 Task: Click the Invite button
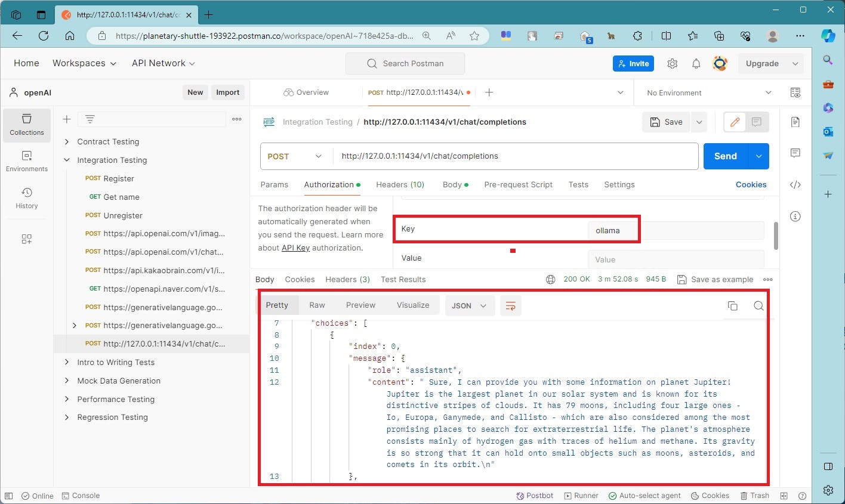[x=633, y=63]
